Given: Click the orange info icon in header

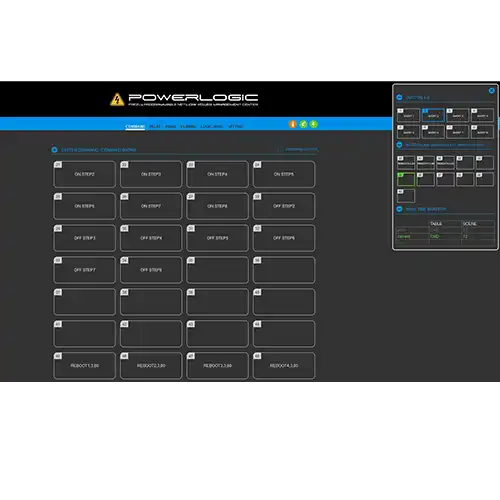Looking at the screenshot, I should [293, 124].
